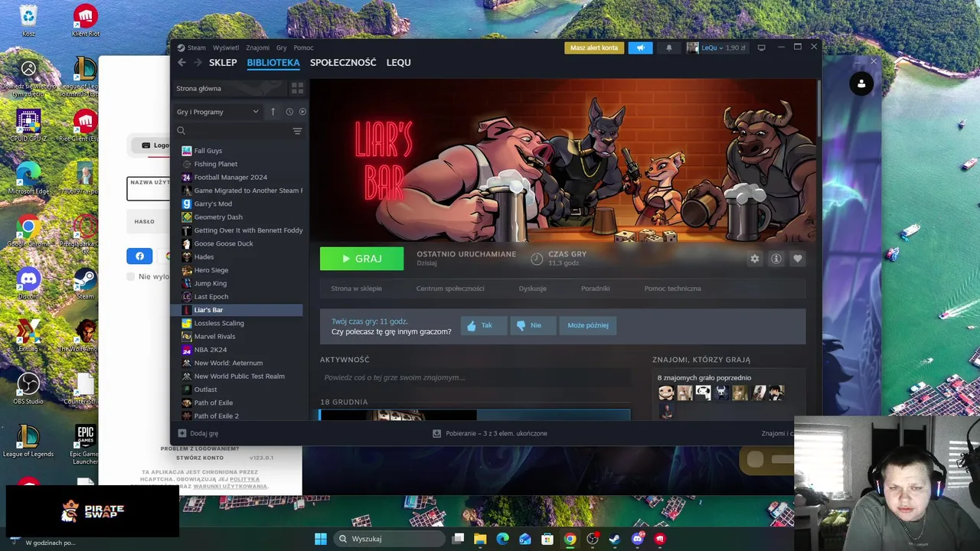Select the ExitLag desktop icon
980x551 pixels.
pyautogui.click(x=28, y=335)
